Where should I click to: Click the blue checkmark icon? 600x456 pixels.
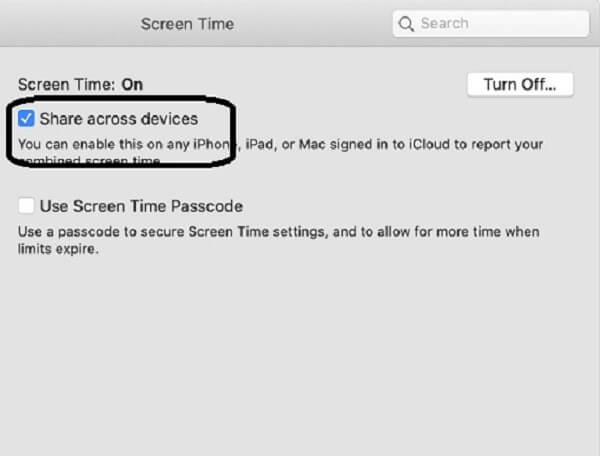point(27,119)
